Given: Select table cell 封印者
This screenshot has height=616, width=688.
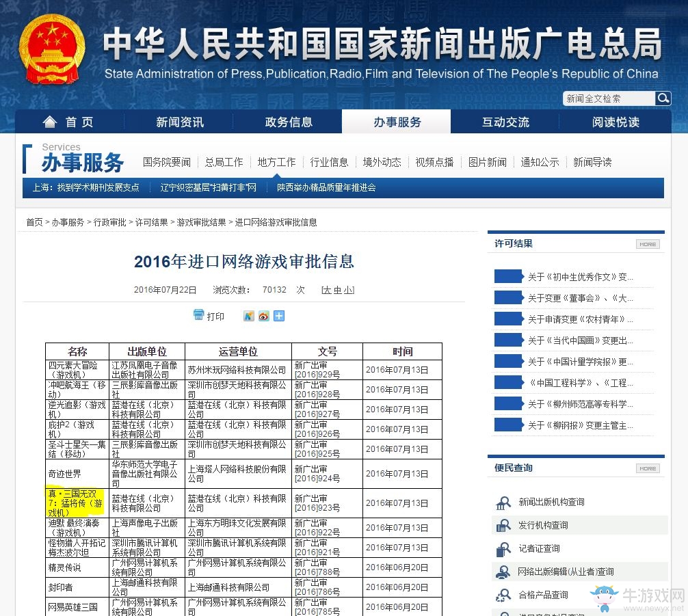Looking at the screenshot, I should (x=77, y=587).
